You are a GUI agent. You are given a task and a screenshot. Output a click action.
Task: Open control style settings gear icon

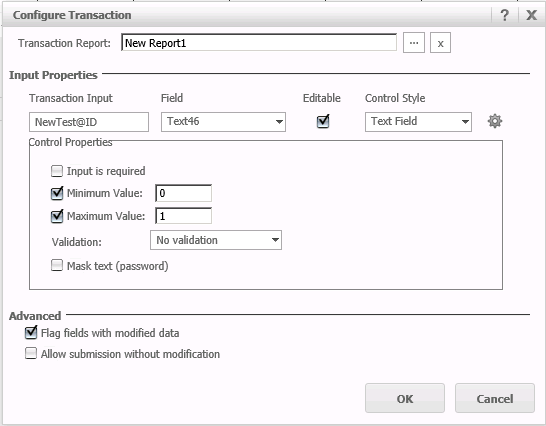coord(494,121)
